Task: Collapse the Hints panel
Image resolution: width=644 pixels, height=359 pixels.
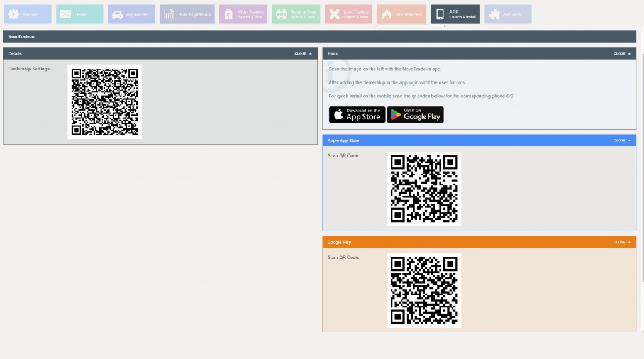Action: point(622,53)
